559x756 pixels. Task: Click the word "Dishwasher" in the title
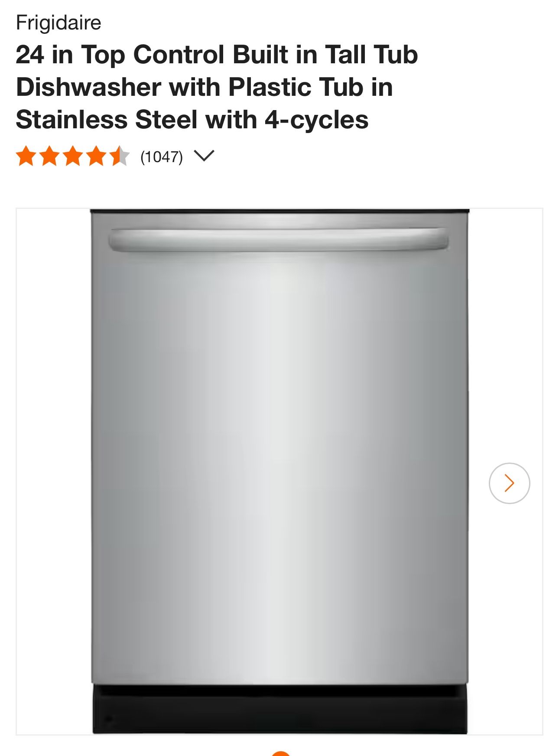click(88, 87)
